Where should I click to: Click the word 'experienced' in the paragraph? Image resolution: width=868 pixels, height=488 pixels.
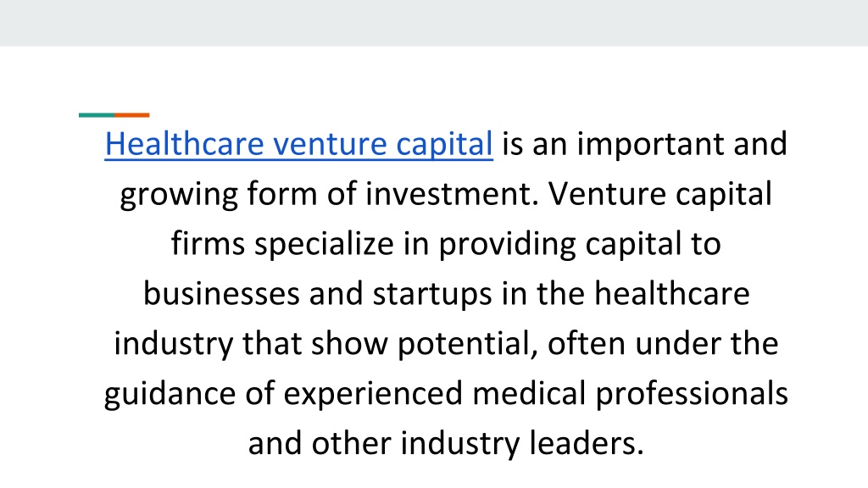pyautogui.click(x=373, y=394)
